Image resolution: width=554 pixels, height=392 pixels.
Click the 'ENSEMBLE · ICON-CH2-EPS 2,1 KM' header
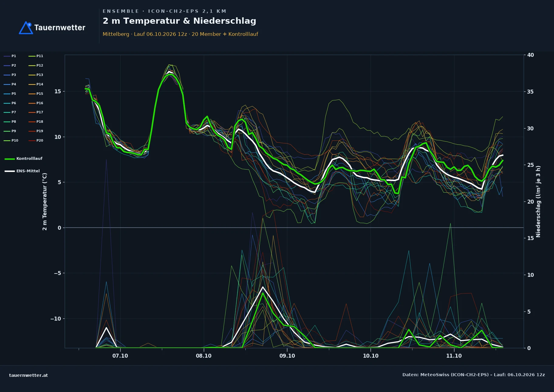(x=164, y=11)
